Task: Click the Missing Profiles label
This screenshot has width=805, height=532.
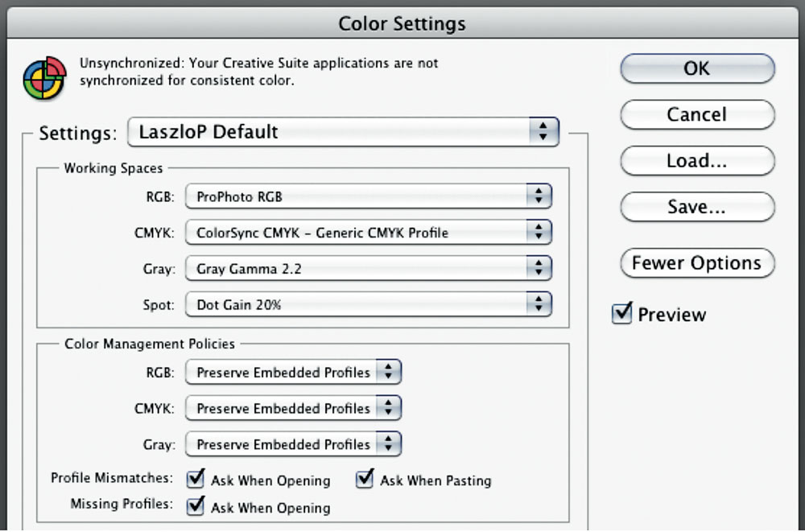Action: point(122,504)
